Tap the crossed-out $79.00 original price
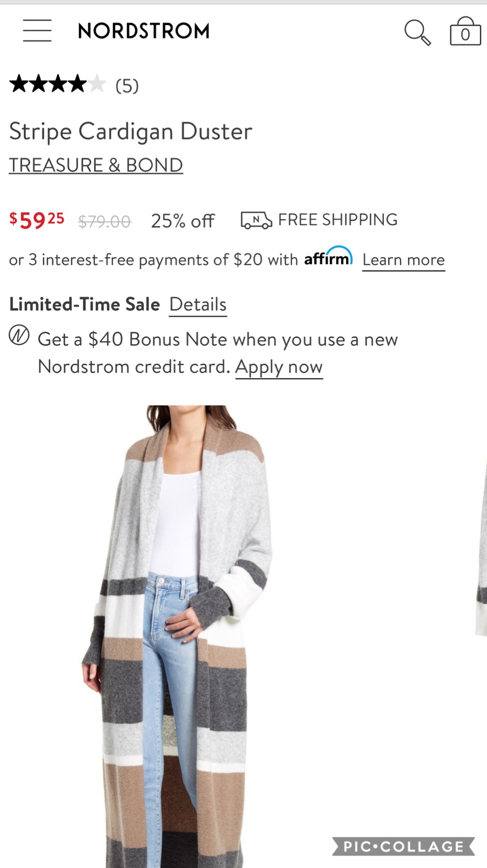487x868 pixels. tap(105, 222)
